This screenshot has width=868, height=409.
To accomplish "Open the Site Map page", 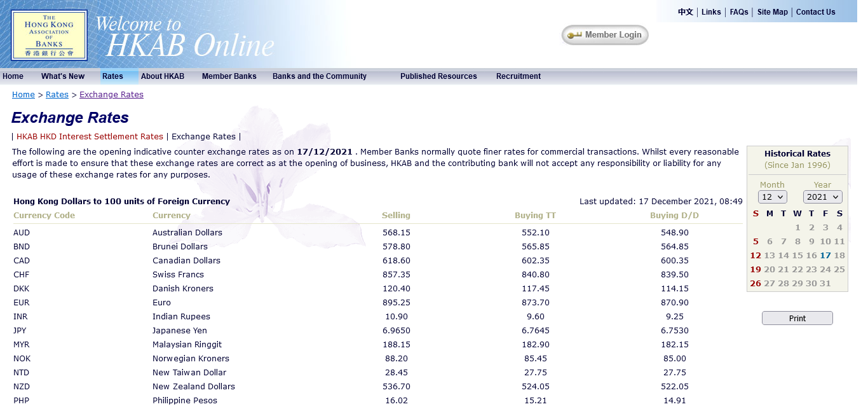I will (x=772, y=12).
